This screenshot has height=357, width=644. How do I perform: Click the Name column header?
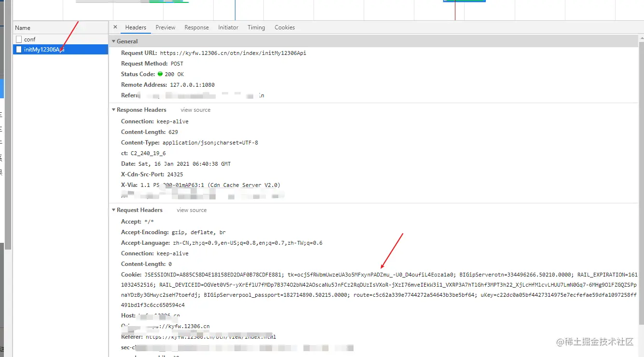point(60,28)
